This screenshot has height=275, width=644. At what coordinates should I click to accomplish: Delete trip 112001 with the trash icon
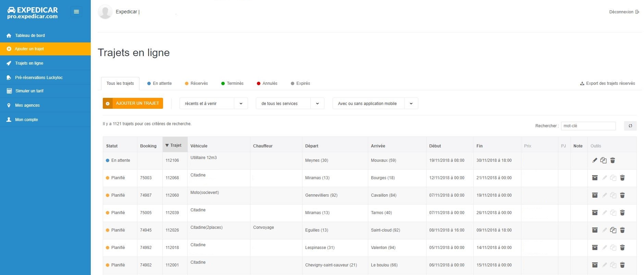click(x=622, y=265)
